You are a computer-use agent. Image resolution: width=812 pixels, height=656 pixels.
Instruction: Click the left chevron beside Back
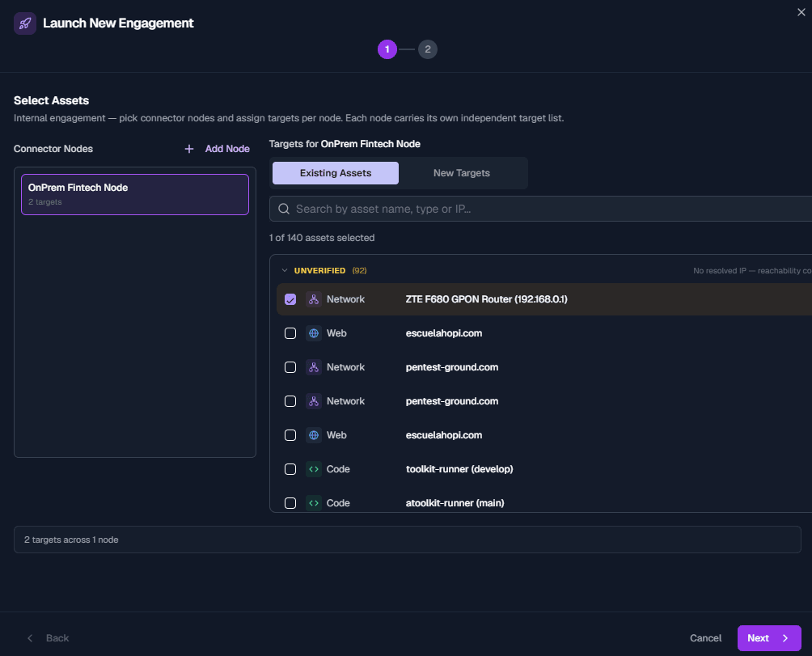pyautogui.click(x=30, y=638)
